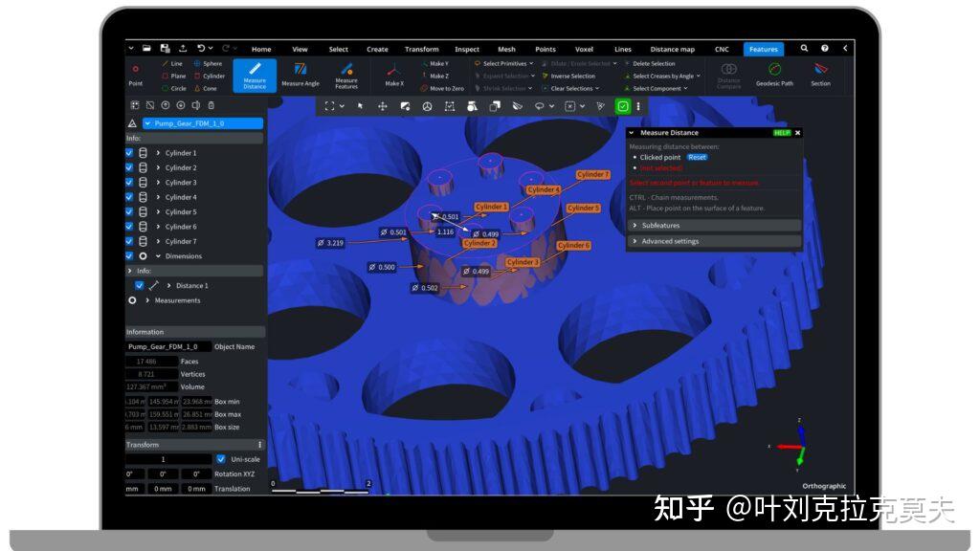Click the save icon in top bar

coord(165,48)
